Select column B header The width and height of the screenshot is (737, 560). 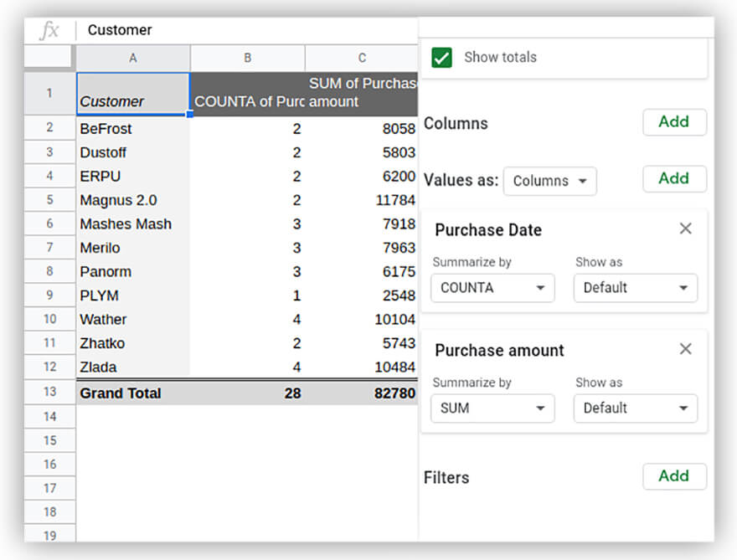point(247,58)
